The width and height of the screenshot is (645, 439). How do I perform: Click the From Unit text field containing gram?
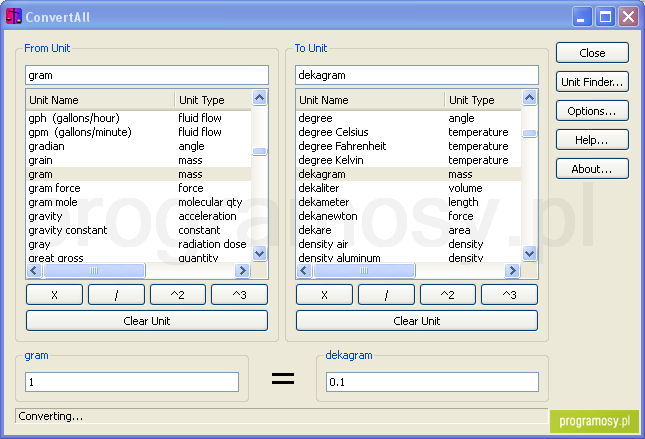[147, 75]
